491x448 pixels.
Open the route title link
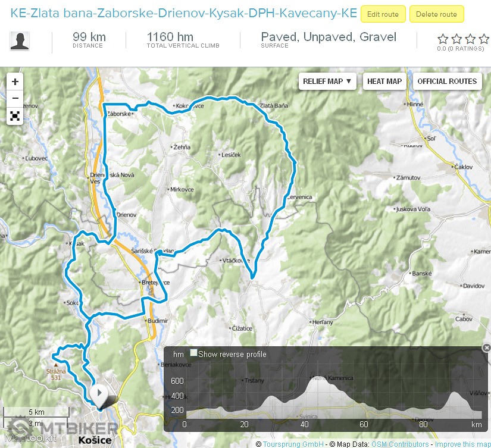point(183,13)
